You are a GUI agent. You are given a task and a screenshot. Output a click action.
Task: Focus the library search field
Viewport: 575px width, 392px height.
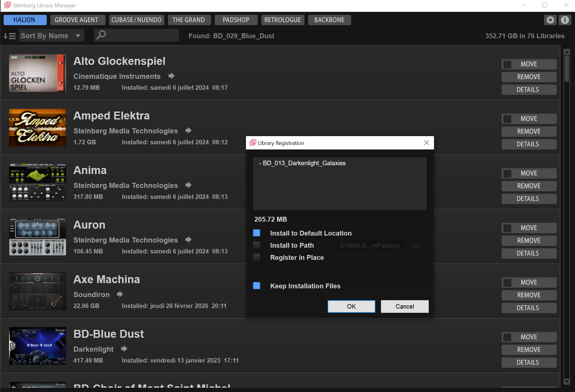pyautogui.click(x=136, y=35)
